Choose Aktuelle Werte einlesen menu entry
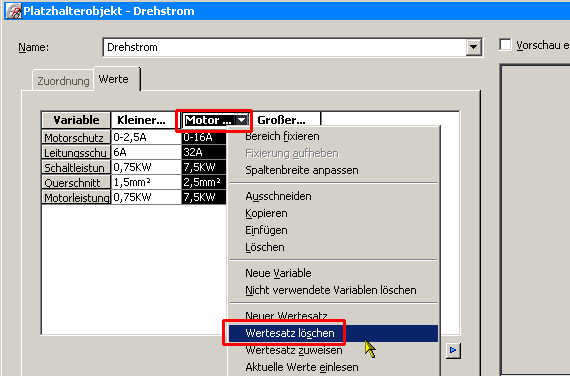This screenshot has height=376, width=570. click(333, 367)
